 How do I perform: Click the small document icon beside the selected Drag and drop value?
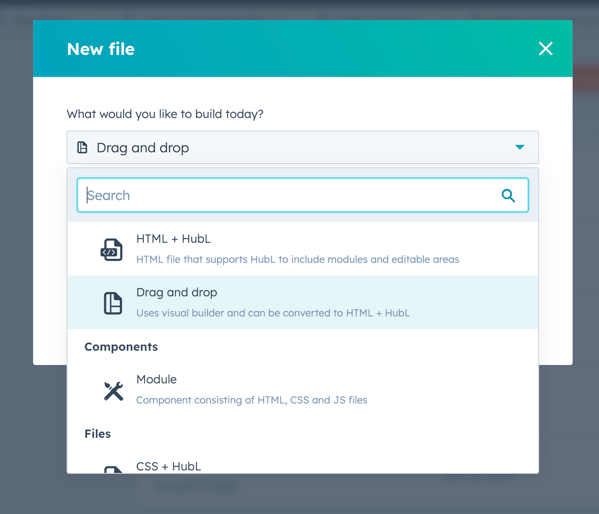tap(82, 147)
